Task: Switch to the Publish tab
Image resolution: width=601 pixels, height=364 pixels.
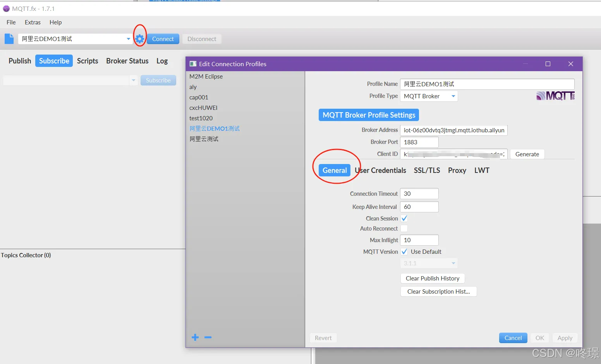Action: 20,61
